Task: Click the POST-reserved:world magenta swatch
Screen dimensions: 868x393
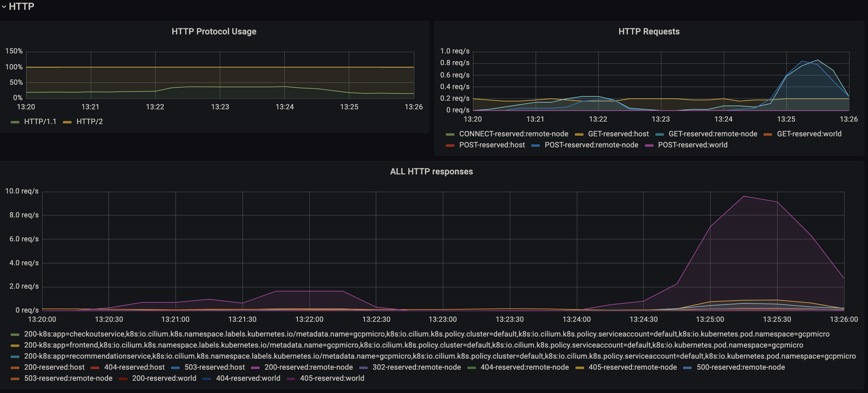Action: pyautogui.click(x=649, y=145)
